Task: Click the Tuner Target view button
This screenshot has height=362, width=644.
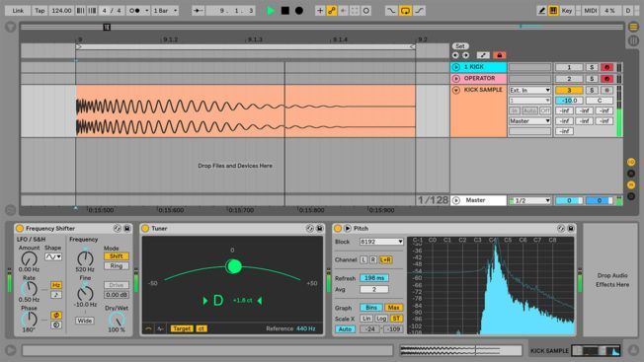Action: [182, 328]
